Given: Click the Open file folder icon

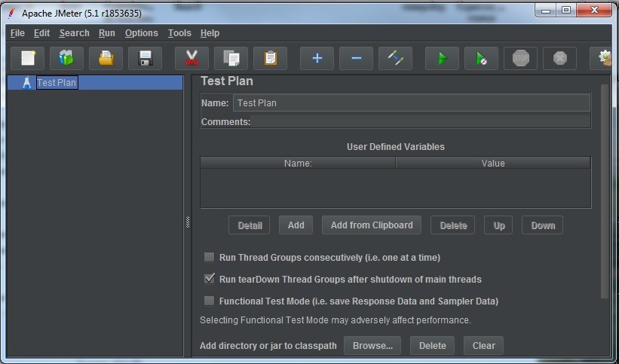Looking at the screenshot, I should 106,59.
